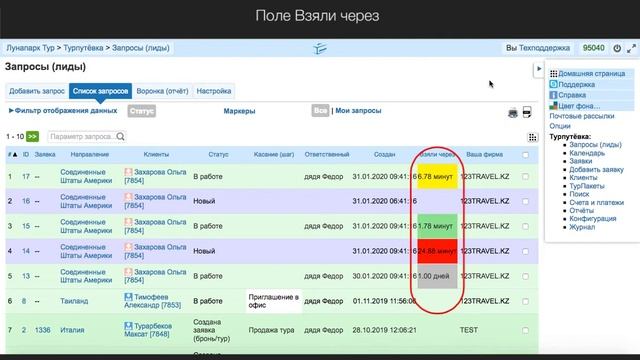Click Приглашение в офис cell
Image resolution: width=640 pixels, height=360 pixels.
click(x=273, y=301)
